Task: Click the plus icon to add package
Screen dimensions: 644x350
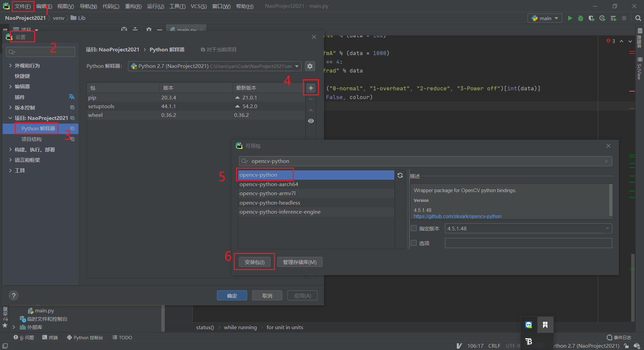Action: coord(311,88)
